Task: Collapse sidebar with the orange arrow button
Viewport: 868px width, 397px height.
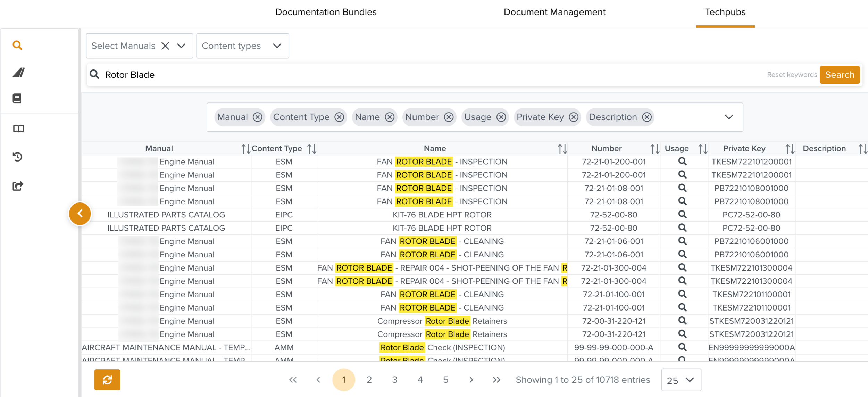Action: pos(80,214)
